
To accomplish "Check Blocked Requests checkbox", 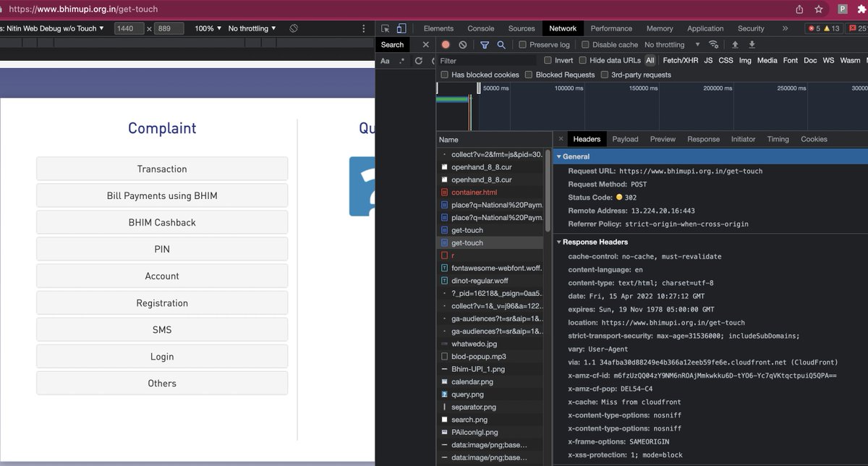I will coord(529,75).
